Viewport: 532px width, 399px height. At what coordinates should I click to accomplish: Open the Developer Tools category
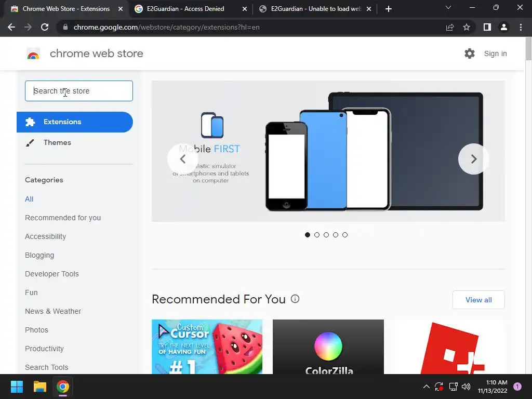[52, 274]
